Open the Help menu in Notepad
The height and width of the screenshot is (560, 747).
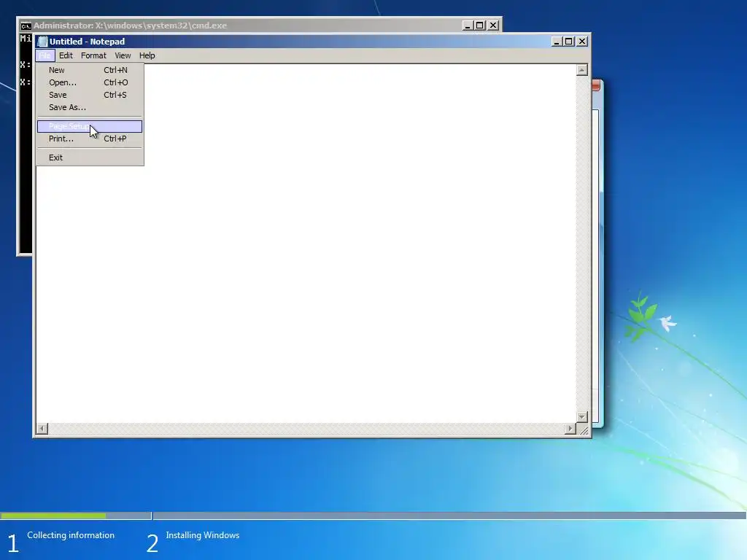(147, 55)
